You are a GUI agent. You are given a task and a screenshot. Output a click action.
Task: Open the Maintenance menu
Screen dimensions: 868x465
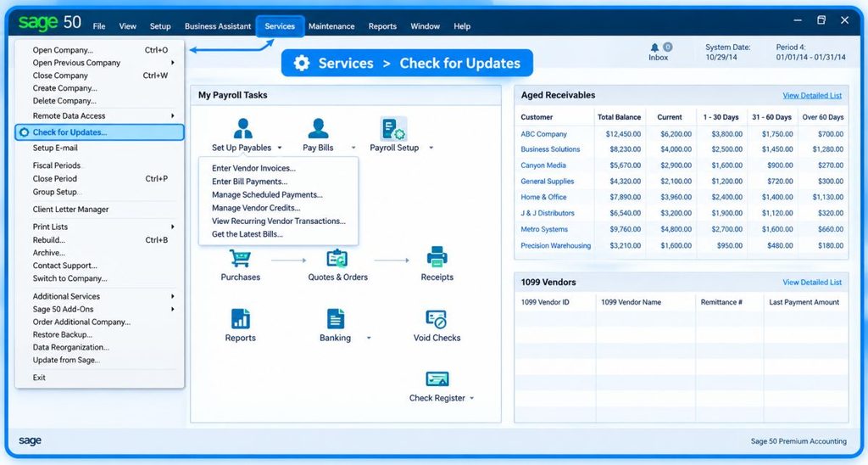pos(331,26)
